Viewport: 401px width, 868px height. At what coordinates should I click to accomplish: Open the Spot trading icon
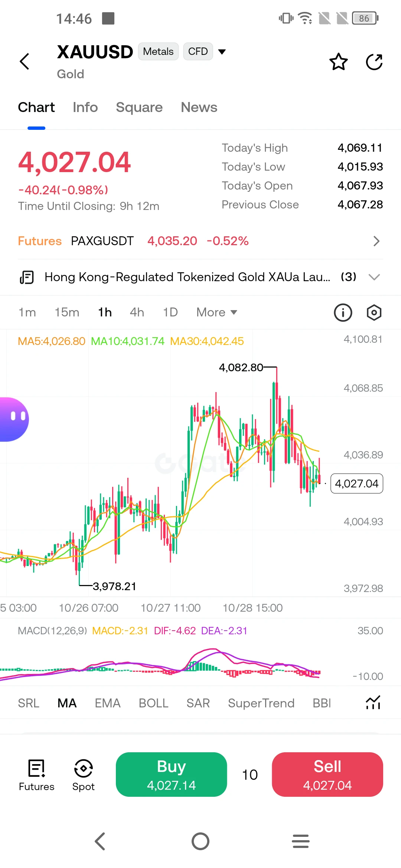click(x=83, y=775)
